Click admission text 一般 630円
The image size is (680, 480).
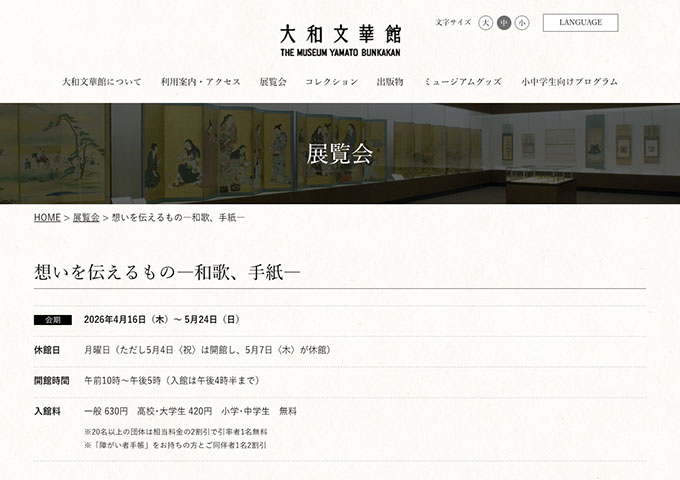(106, 411)
